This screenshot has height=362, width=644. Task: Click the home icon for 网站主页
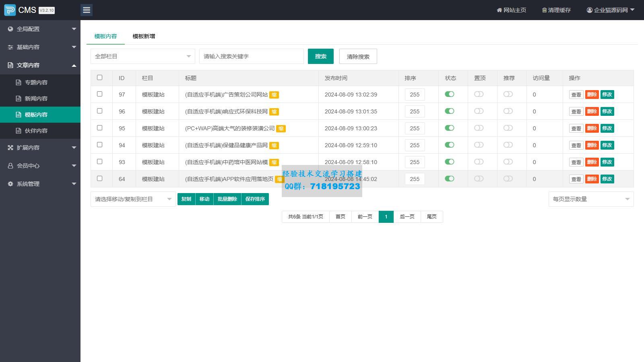pos(499,10)
